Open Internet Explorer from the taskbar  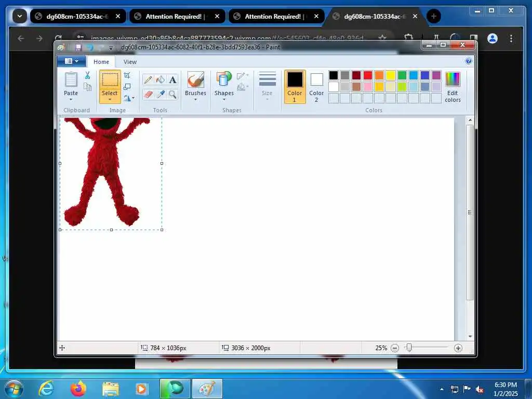[46, 389]
